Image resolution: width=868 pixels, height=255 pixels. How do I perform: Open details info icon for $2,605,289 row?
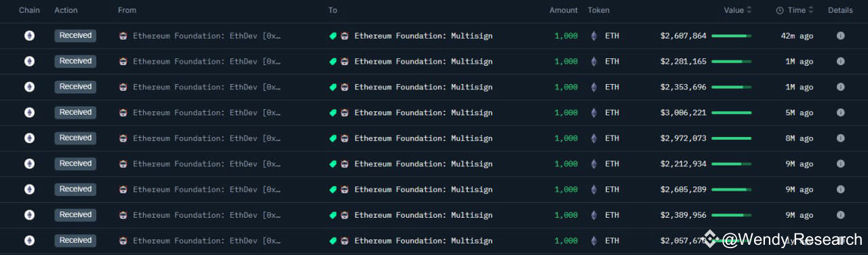coord(840,189)
